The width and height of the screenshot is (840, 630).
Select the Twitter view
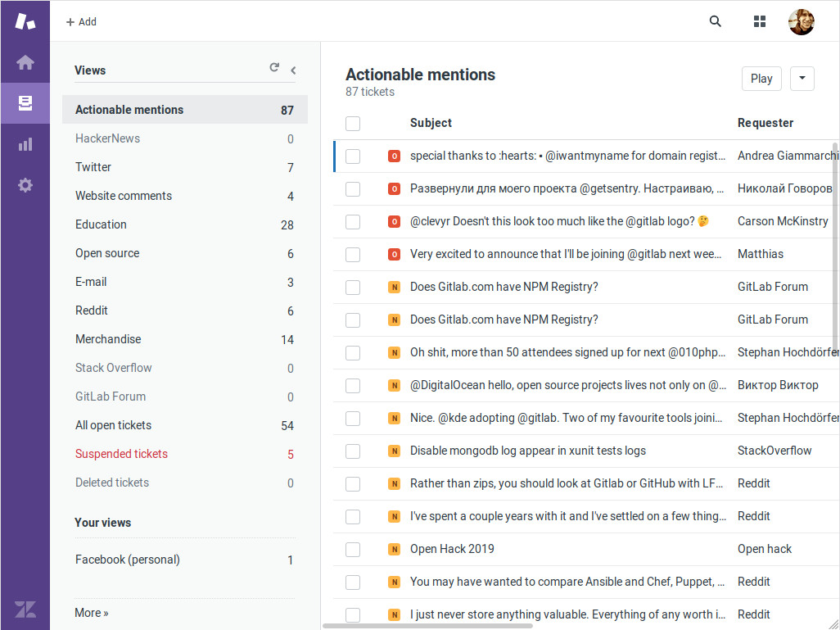tap(93, 167)
